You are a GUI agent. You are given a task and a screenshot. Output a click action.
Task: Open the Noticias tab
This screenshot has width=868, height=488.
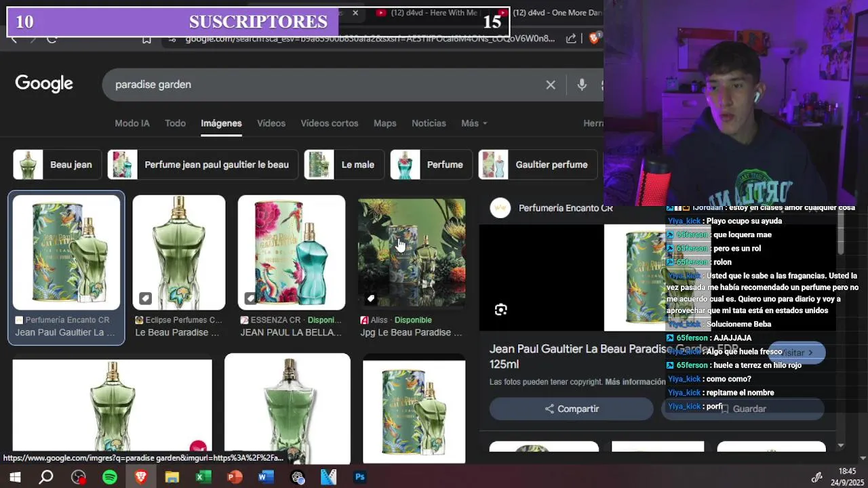(429, 123)
